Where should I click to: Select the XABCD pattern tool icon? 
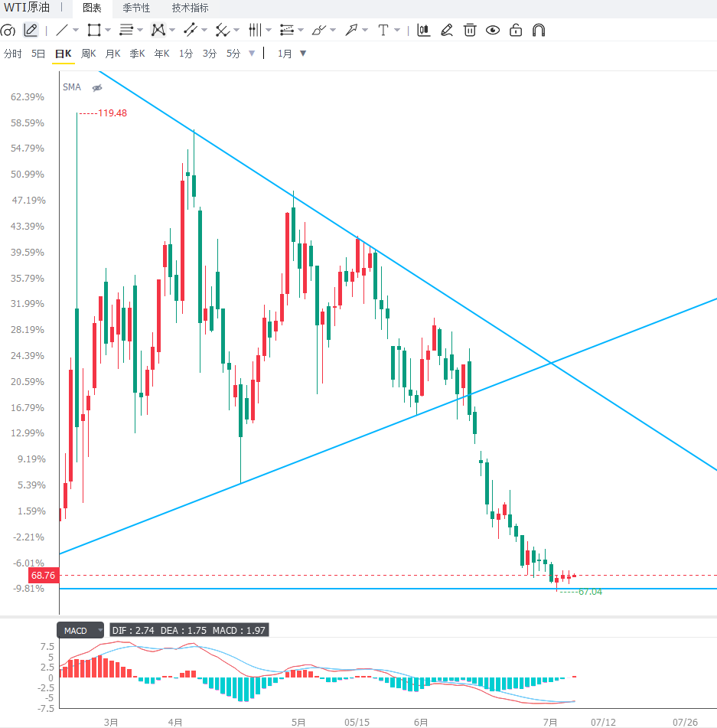[x=158, y=30]
